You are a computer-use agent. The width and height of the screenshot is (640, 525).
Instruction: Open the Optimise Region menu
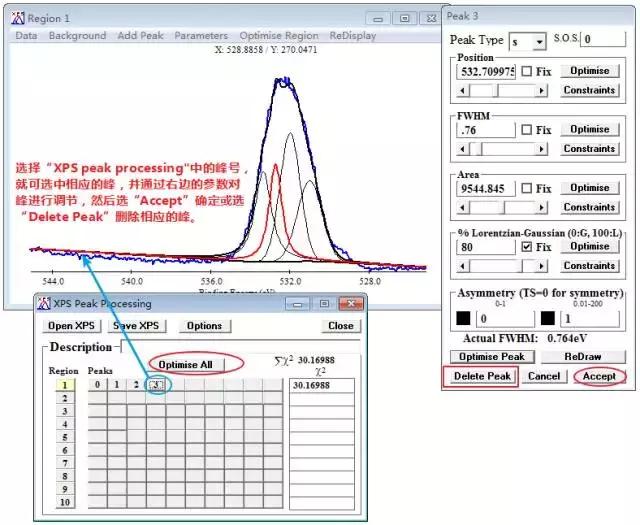click(x=279, y=36)
